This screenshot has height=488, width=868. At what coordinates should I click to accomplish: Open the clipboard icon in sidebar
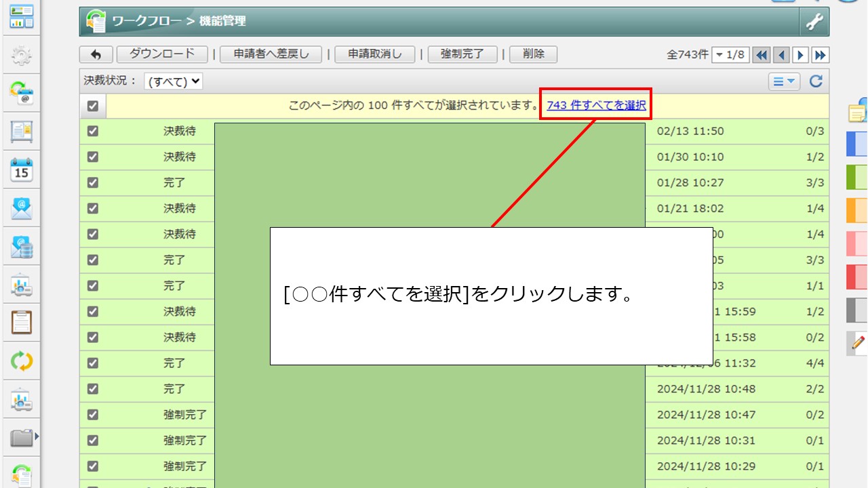(22, 322)
